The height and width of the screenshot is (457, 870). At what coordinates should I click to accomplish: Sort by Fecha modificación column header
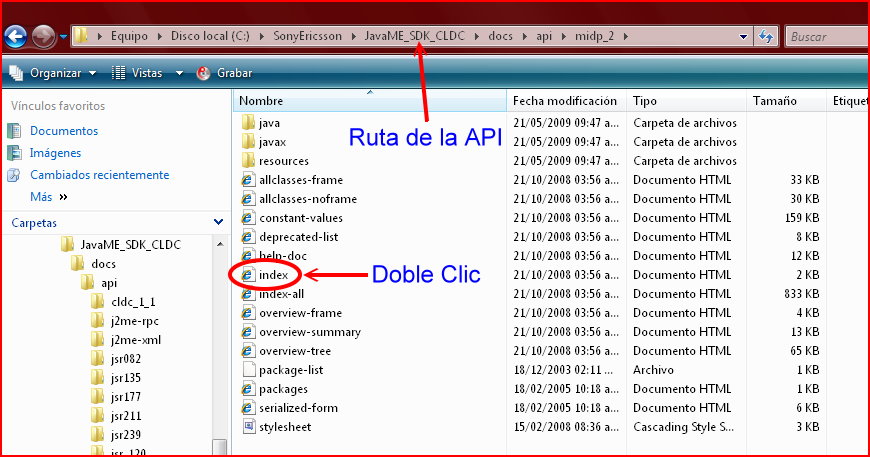566,100
